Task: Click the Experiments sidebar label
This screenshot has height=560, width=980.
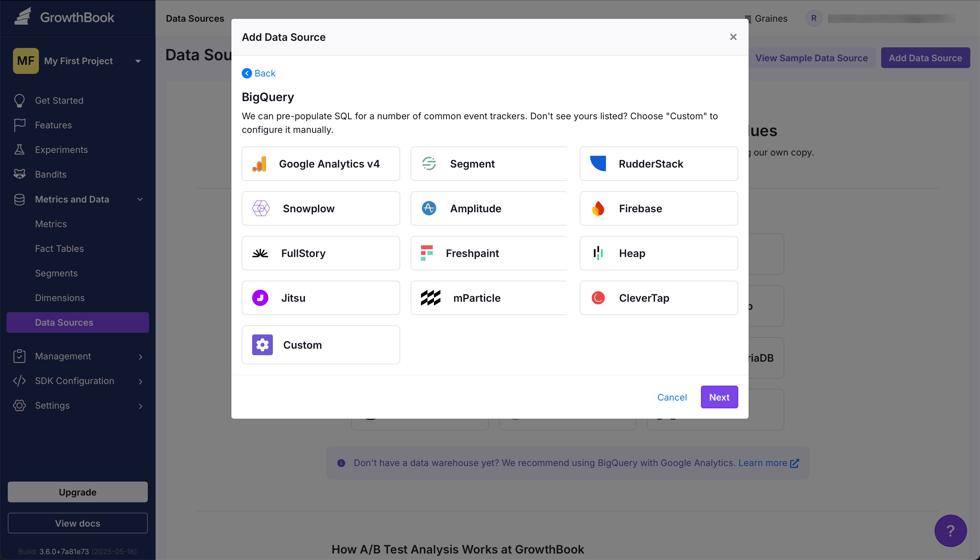Action: 61,150
